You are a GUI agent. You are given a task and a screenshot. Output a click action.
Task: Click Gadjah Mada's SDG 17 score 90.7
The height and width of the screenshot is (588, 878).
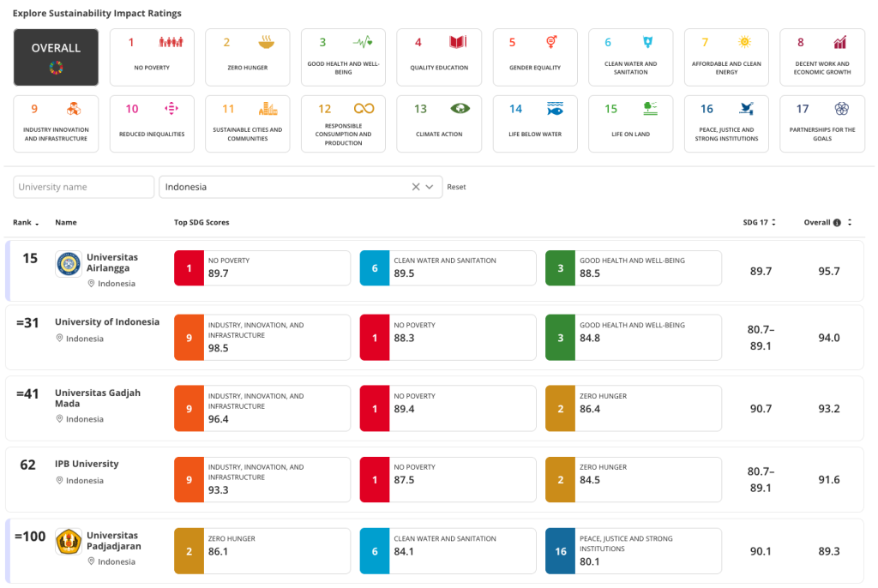point(761,409)
